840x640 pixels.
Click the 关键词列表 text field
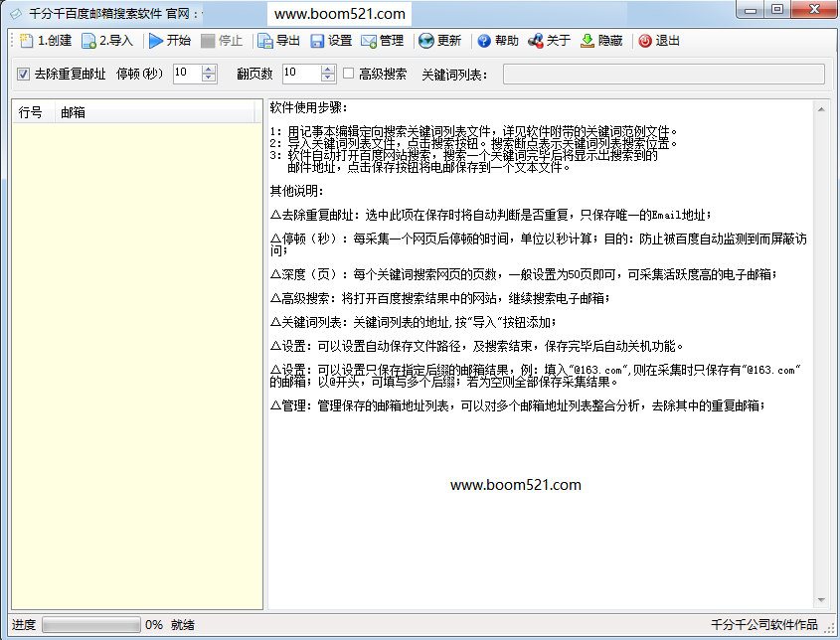[x=664, y=74]
